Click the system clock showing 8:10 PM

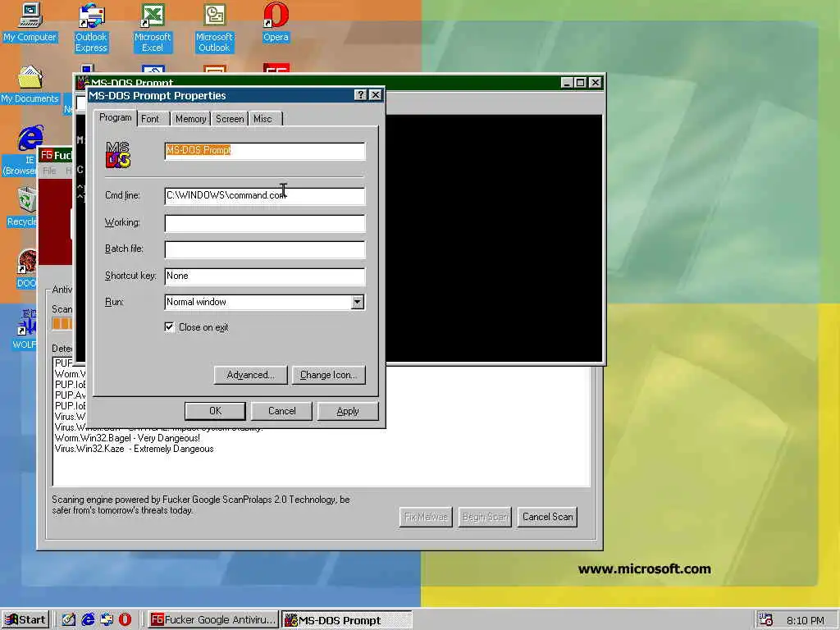[806, 620]
